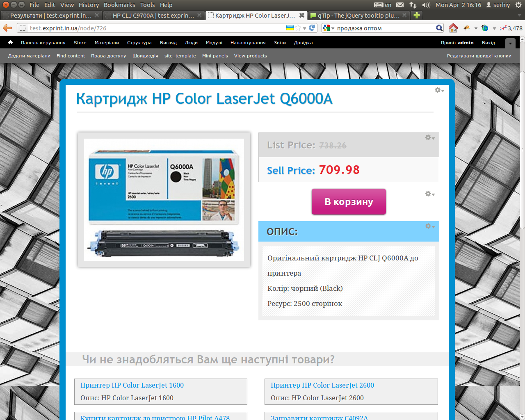
Task: Open the Модулі admin menu item
Action: [214, 43]
